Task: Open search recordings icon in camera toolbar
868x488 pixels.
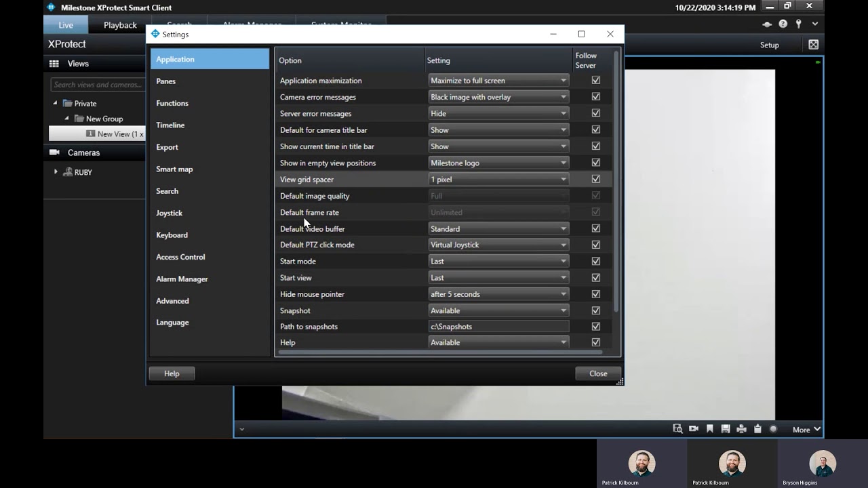Action: pos(677,429)
